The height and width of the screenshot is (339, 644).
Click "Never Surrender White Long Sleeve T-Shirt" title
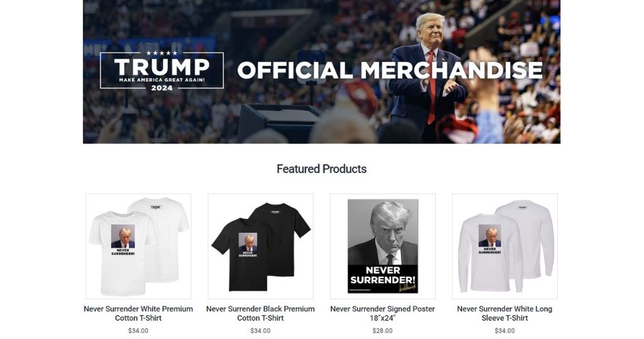505,313
